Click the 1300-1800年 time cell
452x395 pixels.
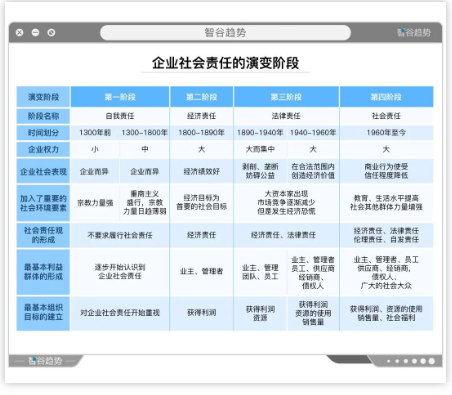[x=145, y=133]
